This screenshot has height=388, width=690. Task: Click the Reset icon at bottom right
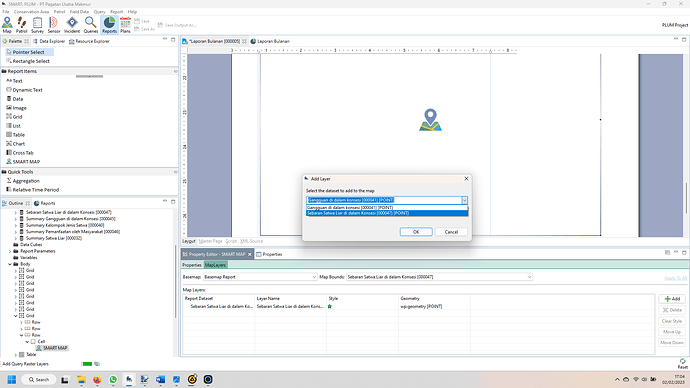pyautogui.click(x=683, y=363)
